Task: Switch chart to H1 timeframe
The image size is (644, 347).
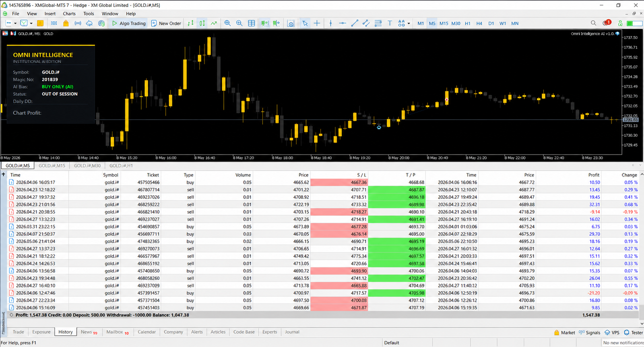Action: 468,23
